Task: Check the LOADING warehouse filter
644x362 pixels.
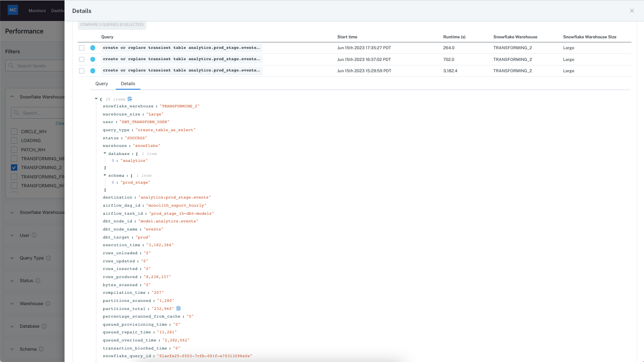Action: [x=14, y=140]
